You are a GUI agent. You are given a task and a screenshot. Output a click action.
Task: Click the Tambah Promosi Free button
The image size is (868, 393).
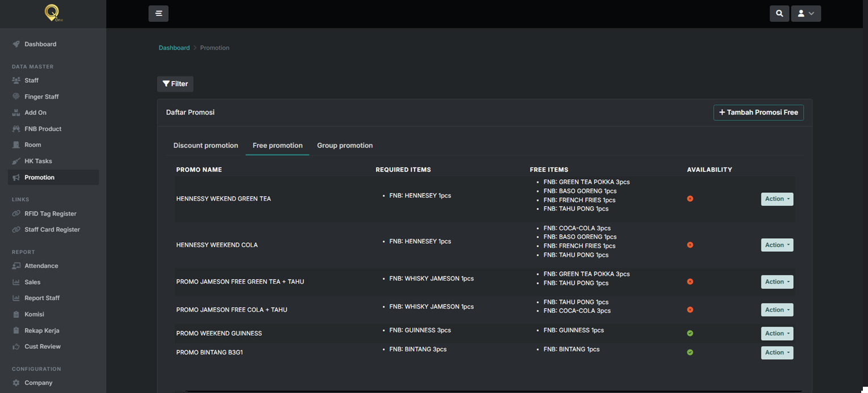click(758, 112)
